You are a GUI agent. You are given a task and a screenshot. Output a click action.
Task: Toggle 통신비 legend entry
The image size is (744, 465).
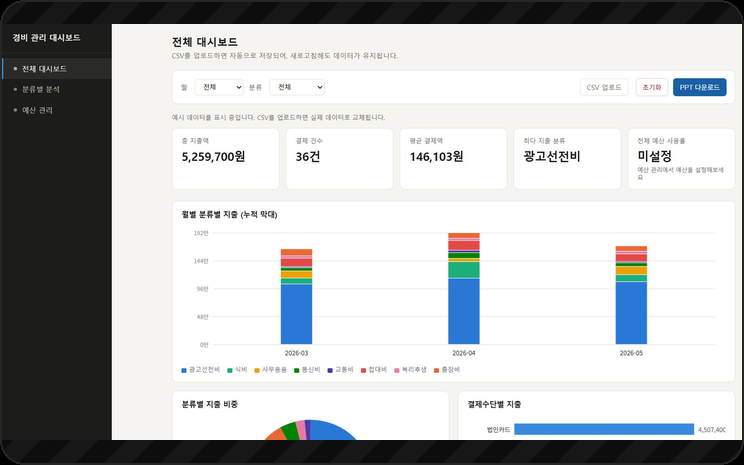(x=307, y=370)
